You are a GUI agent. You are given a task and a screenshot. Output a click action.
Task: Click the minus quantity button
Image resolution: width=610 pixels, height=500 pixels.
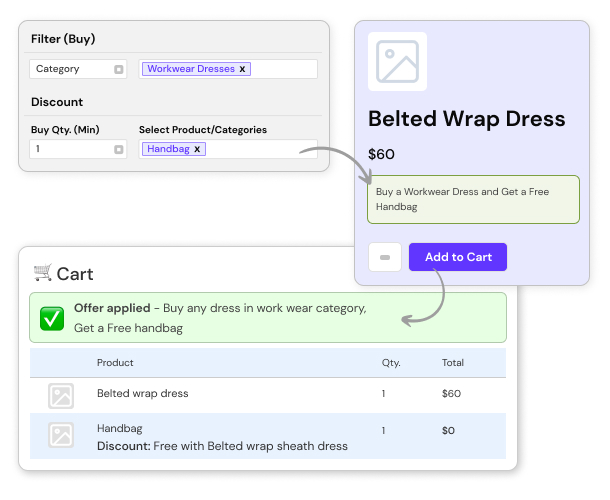pyautogui.click(x=385, y=257)
